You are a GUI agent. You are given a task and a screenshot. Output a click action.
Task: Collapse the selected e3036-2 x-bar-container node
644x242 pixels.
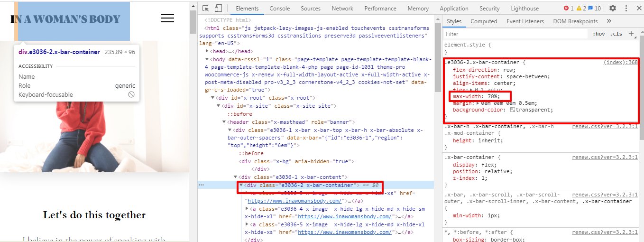point(241,185)
